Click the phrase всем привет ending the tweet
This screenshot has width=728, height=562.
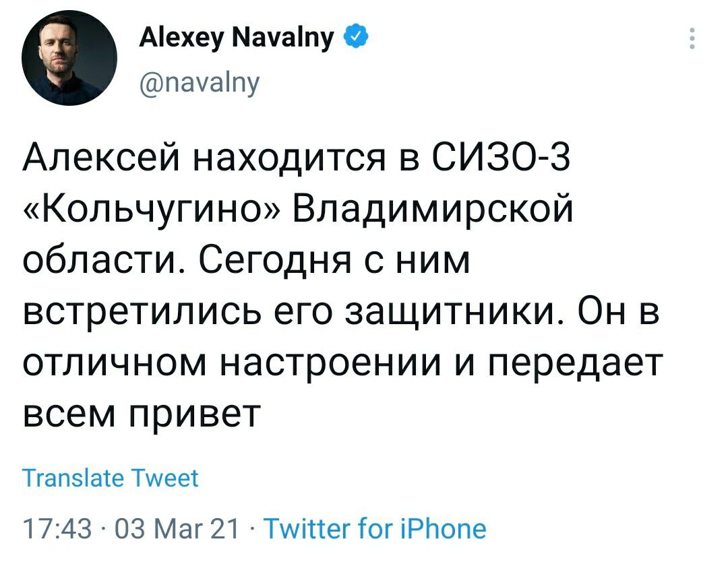point(141,413)
